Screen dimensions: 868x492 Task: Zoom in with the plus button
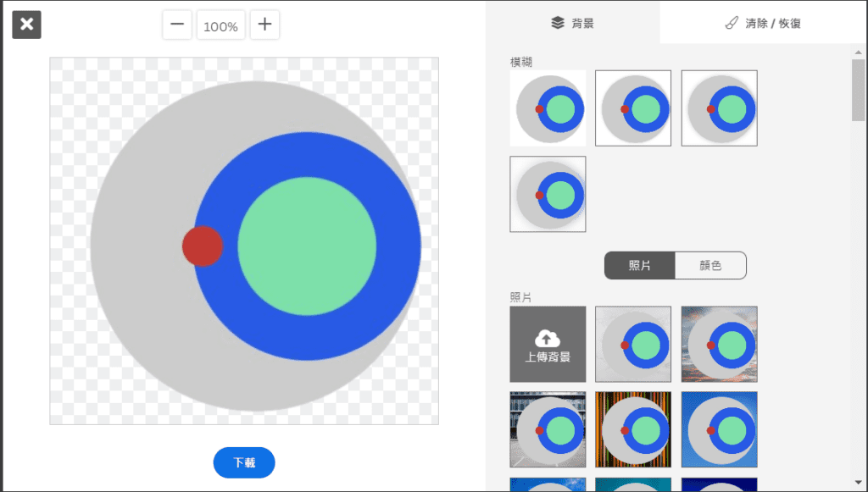pyautogui.click(x=264, y=25)
